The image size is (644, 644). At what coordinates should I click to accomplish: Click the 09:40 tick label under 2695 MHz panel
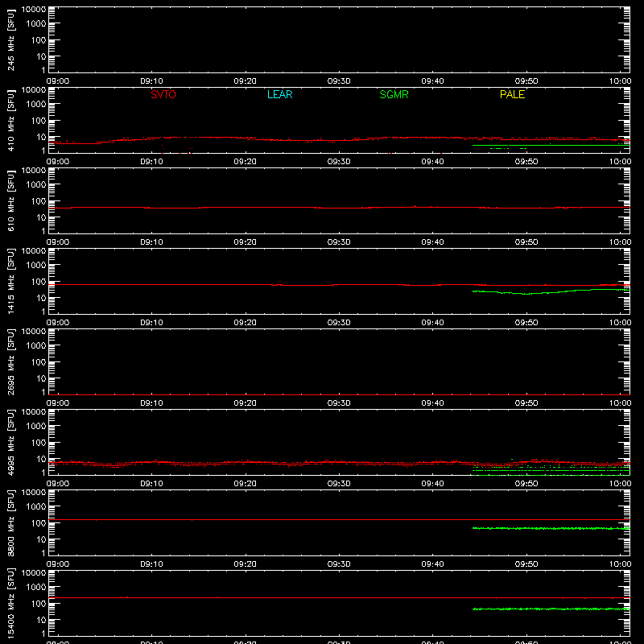coord(432,403)
